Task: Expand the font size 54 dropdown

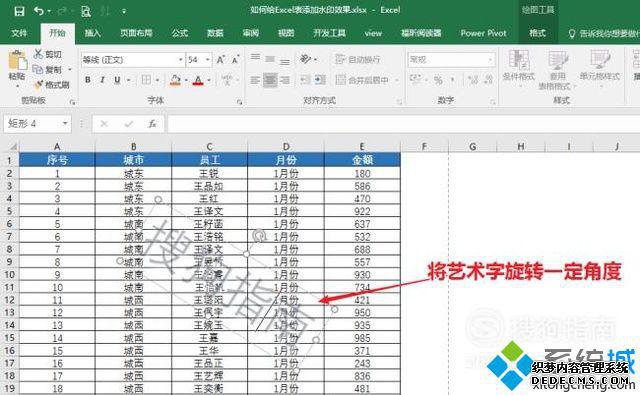Action: 207,60
